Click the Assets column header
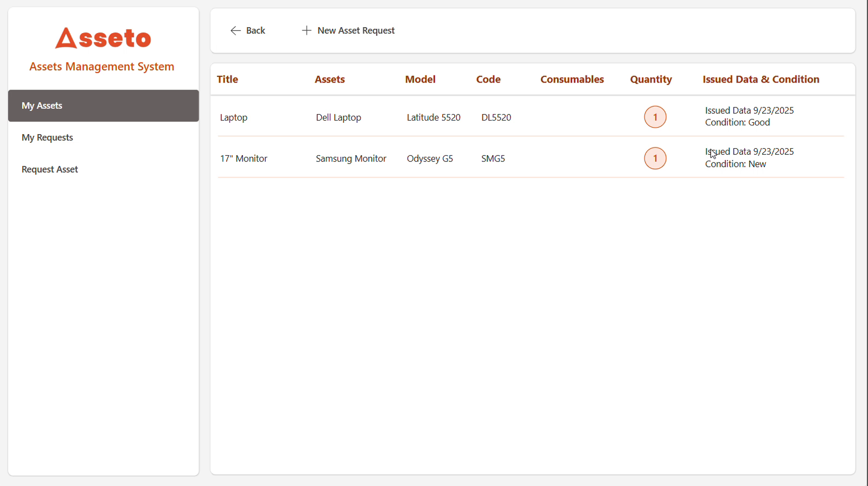This screenshot has height=486, width=868. point(329,79)
